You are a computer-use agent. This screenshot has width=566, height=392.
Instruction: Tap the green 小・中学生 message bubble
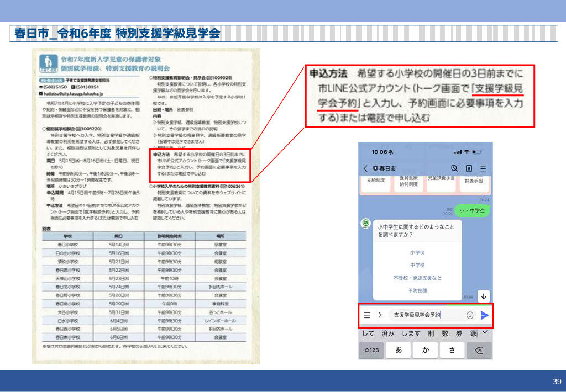click(472, 210)
